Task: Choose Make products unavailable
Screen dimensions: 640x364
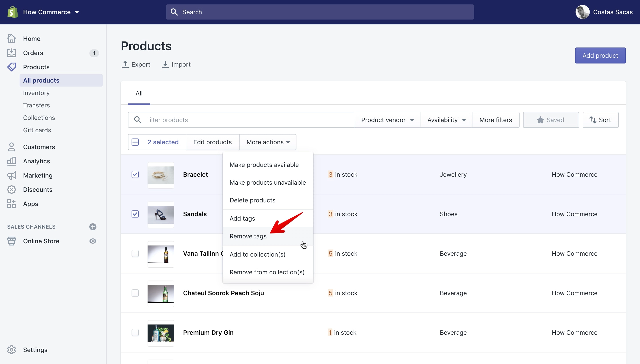Action: pyautogui.click(x=268, y=182)
